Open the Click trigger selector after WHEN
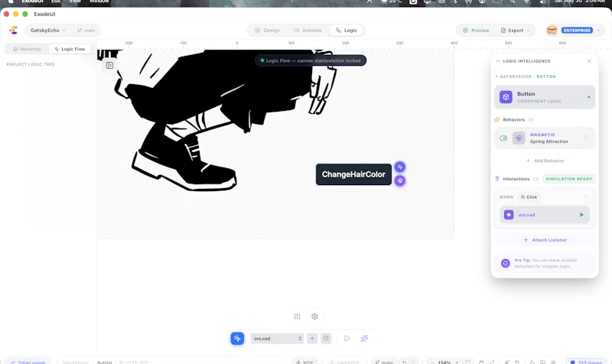This screenshot has height=364, width=612. [x=529, y=197]
